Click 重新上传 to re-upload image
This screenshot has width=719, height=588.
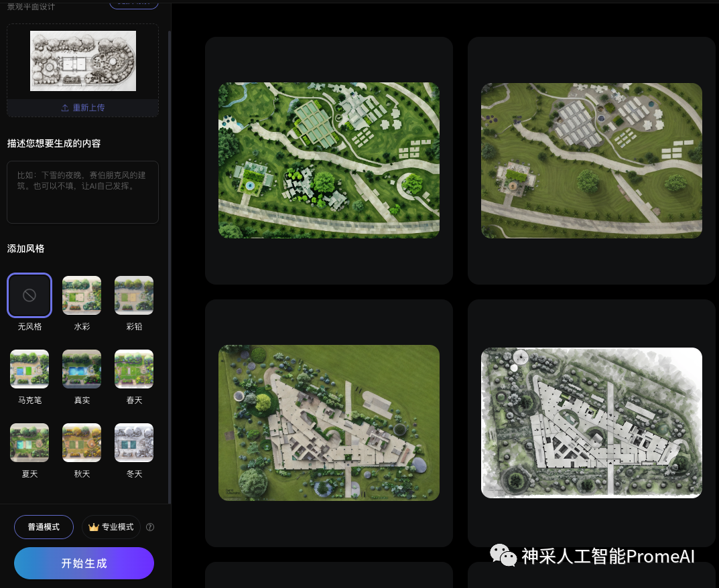tap(82, 107)
